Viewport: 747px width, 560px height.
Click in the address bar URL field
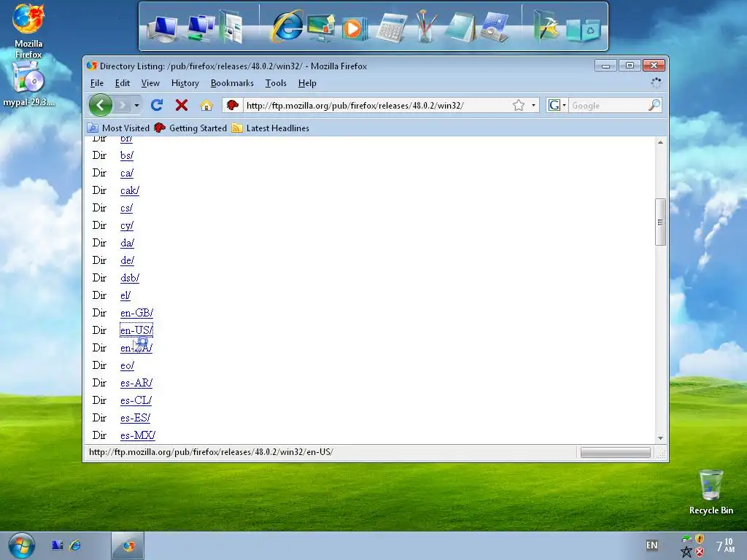pos(376,105)
